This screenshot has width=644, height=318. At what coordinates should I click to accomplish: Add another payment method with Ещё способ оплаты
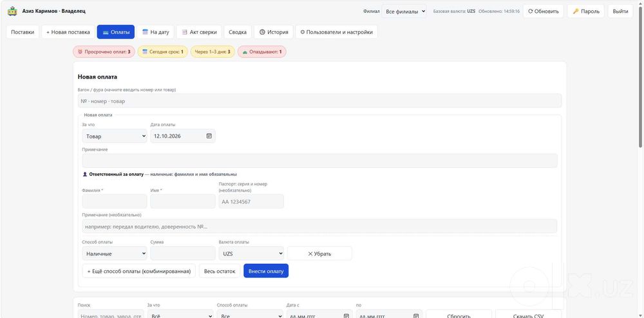139,271
